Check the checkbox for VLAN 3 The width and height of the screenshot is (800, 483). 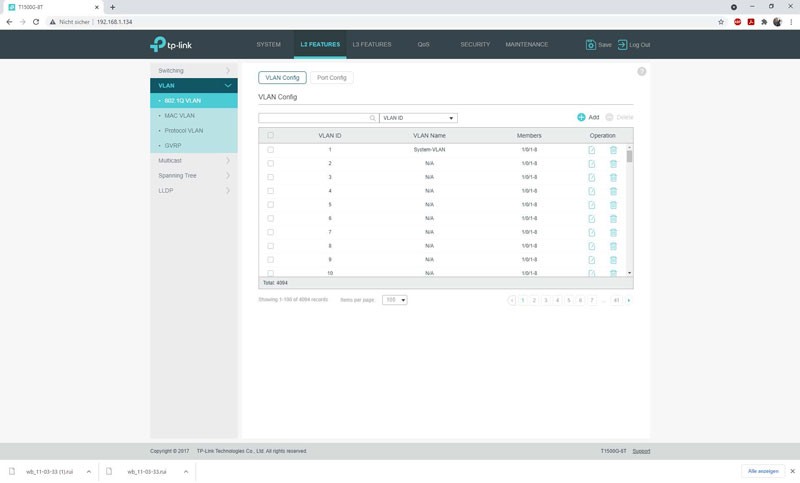tap(270, 177)
